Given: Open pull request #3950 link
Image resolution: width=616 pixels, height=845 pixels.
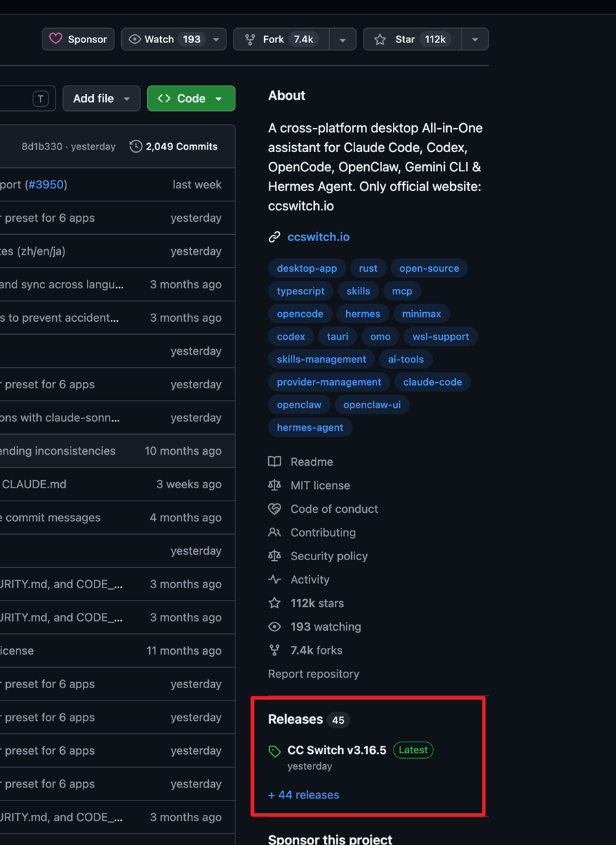Looking at the screenshot, I should [x=46, y=185].
